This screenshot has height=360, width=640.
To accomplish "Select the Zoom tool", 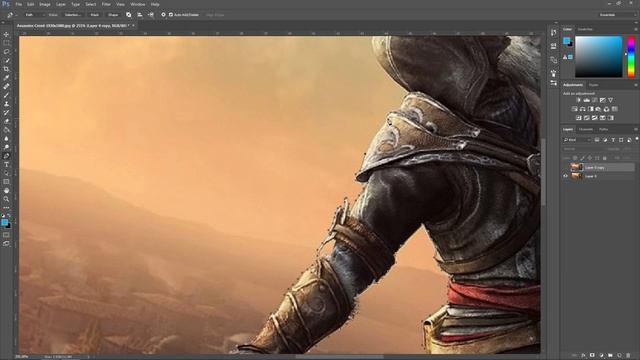I will click(x=6, y=199).
